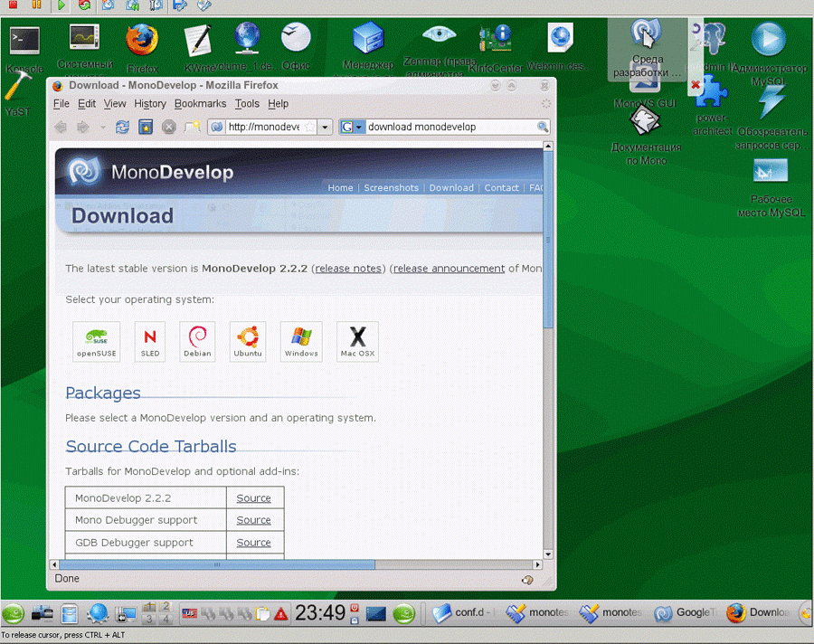Click the horizontal scrollbar thumb in Firefox
This screenshot has width=814, height=644.
coord(217,564)
